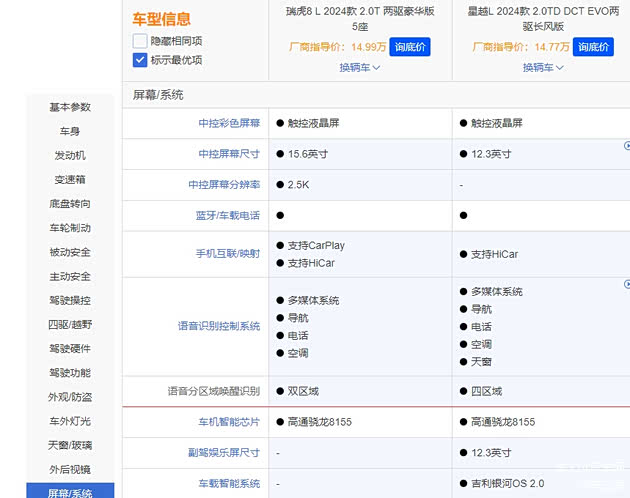
Task: Check the 隐藏相同项 checkbox
Action: pyautogui.click(x=140, y=41)
